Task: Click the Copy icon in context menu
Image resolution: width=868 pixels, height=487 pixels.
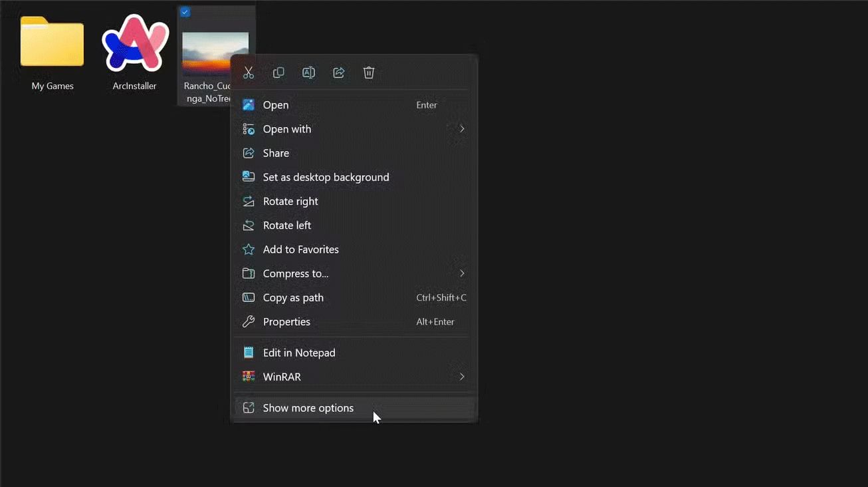Action: (278, 73)
